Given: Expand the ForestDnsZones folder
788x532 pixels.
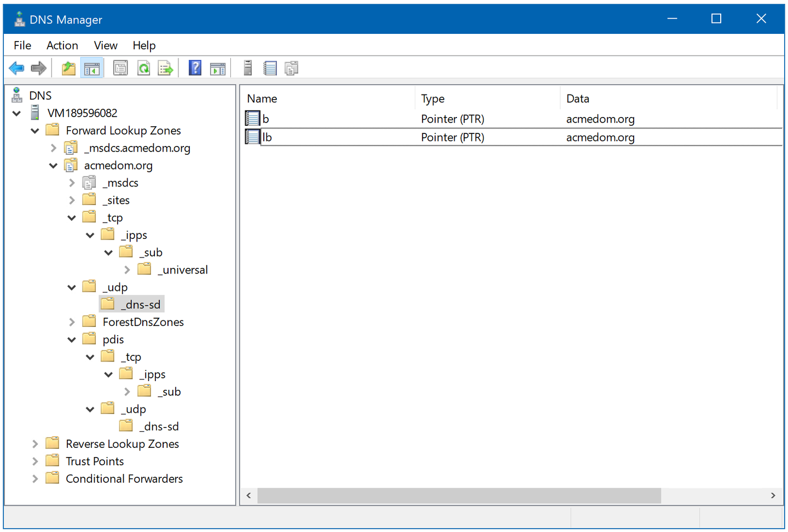Looking at the screenshot, I should [x=72, y=322].
